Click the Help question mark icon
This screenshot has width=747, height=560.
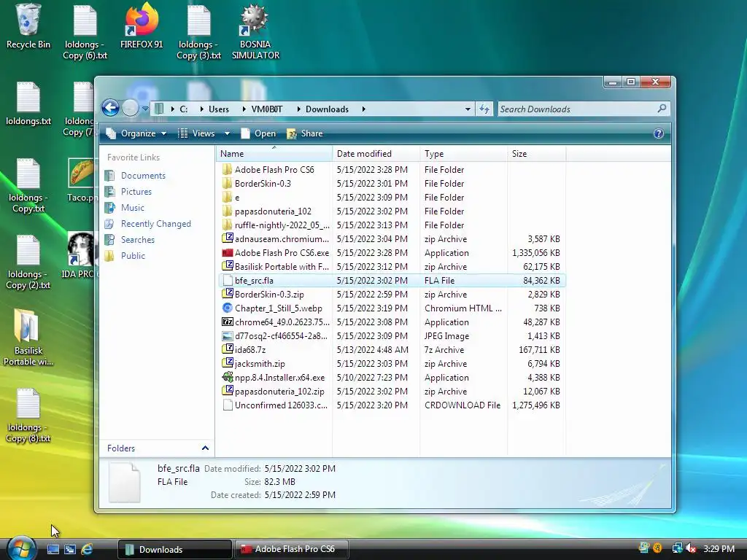(659, 133)
